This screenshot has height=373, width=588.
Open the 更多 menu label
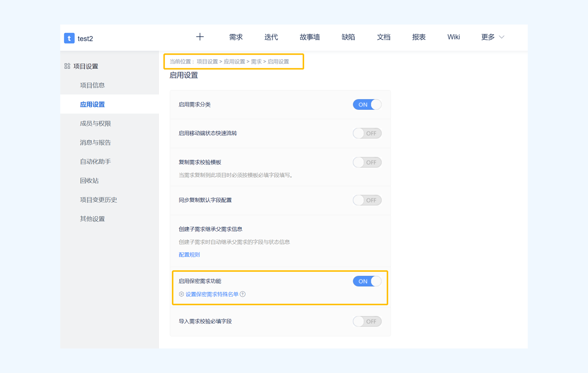488,37
